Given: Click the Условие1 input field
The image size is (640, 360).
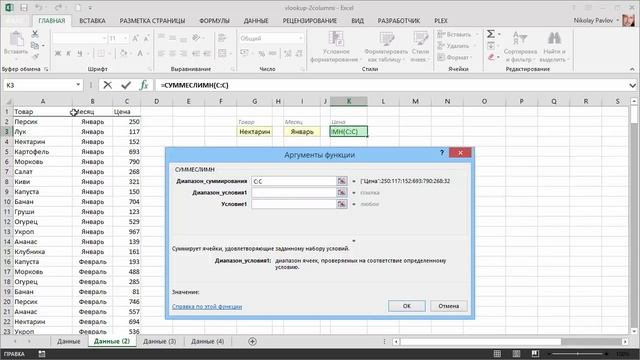Looking at the screenshot, I should (x=293, y=204).
